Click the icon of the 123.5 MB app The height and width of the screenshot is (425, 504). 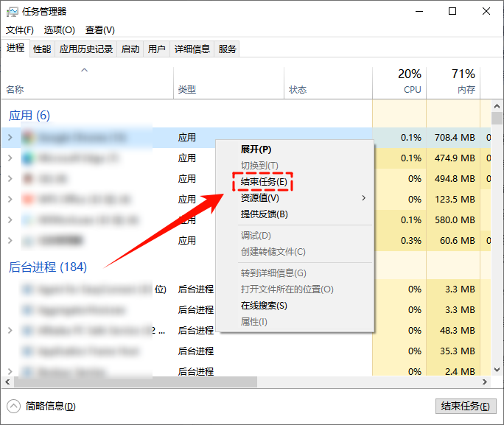(x=28, y=199)
